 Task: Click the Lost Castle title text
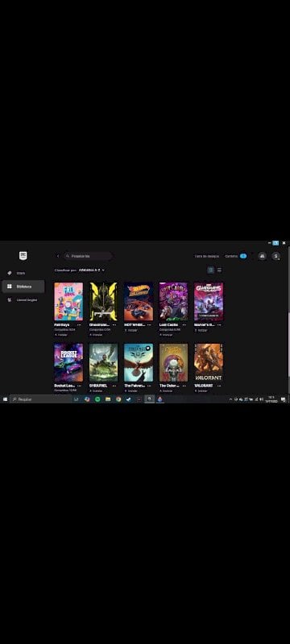point(169,325)
